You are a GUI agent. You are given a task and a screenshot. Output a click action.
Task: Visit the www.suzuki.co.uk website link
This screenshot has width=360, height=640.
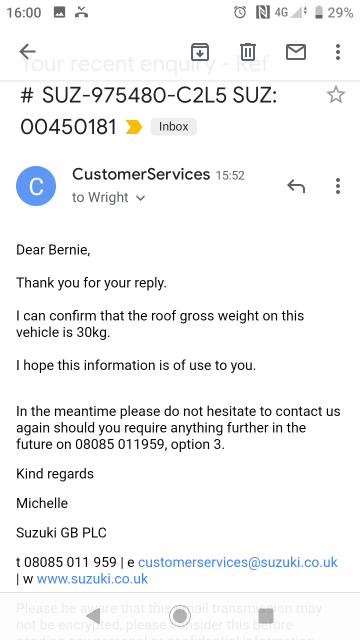click(x=92, y=579)
